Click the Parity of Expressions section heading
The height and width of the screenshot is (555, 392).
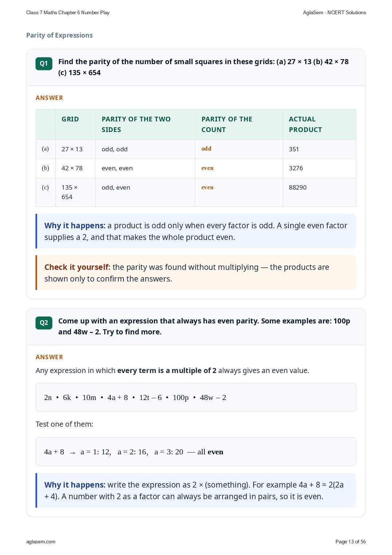pos(59,35)
